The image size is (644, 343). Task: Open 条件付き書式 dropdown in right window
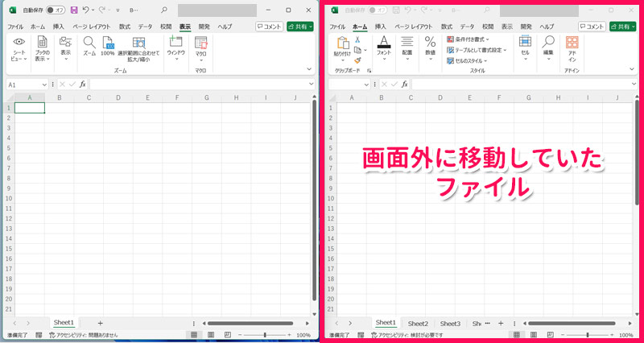pos(469,39)
